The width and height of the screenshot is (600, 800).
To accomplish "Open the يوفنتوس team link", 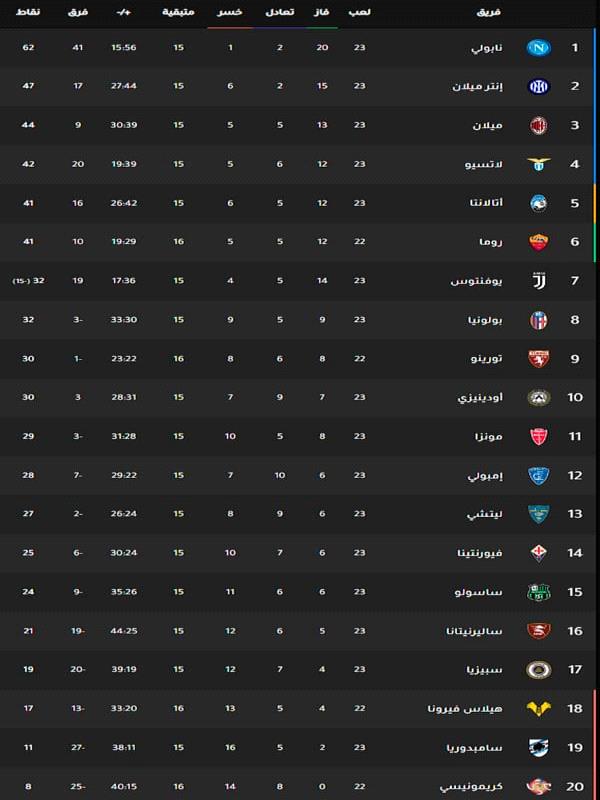I will coord(477,281).
